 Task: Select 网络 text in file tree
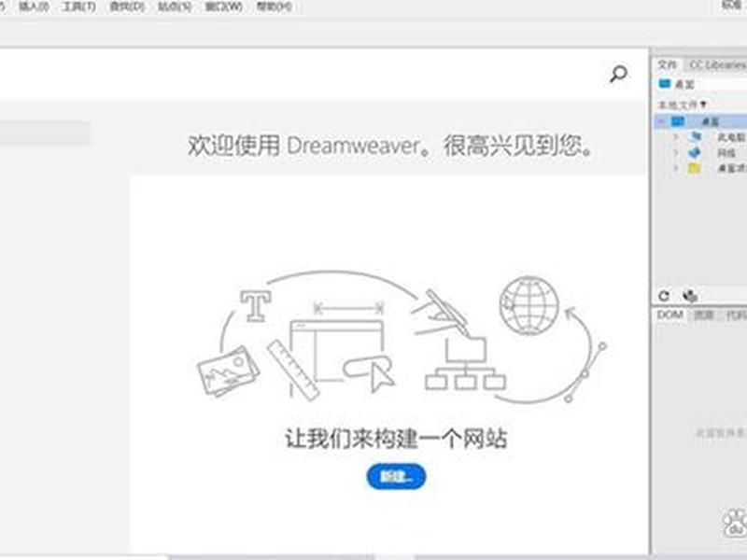coord(726,153)
